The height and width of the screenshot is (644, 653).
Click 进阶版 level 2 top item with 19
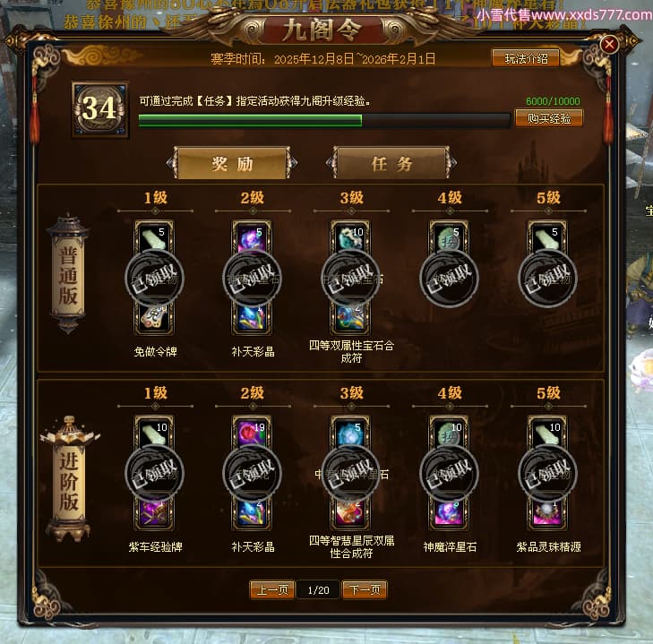[x=252, y=433]
